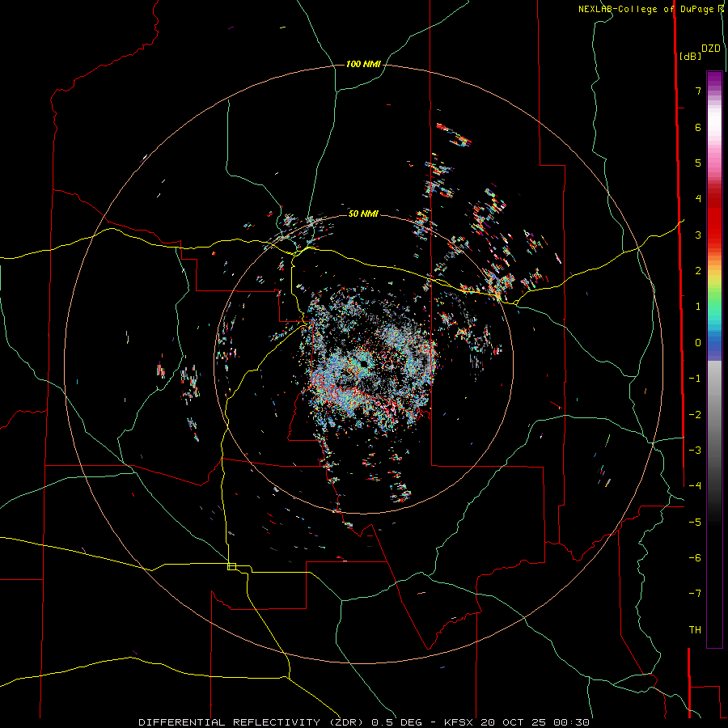The width and height of the screenshot is (728, 728).
Task: Click legend value 4
Action: [x=698, y=199]
